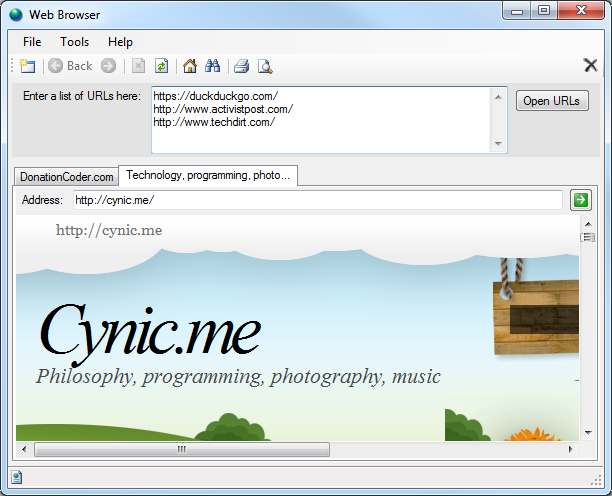Screen dimensions: 612x496
Task: Click into the Address field
Action: click(x=318, y=200)
